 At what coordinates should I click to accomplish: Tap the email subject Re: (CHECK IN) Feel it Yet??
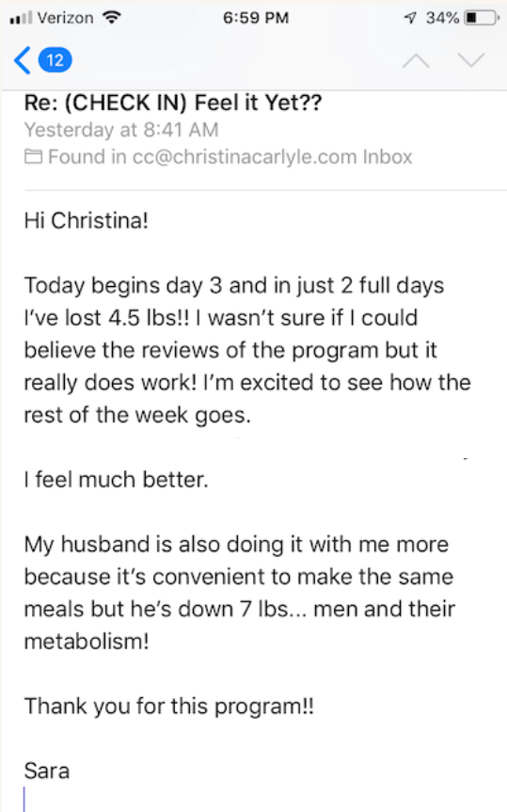(173, 103)
